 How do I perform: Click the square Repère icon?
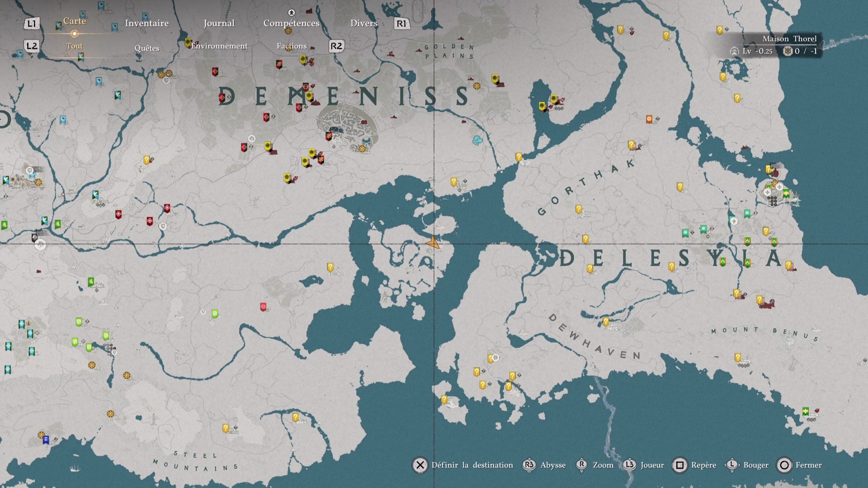pyautogui.click(x=679, y=465)
